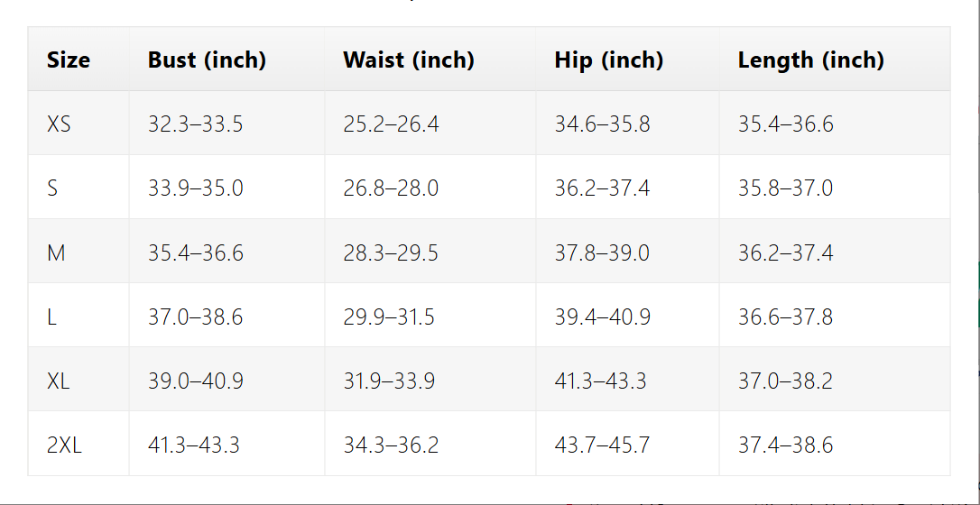The width and height of the screenshot is (980, 505).
Task: Click L waist value 29.9–31.5
Action: (389, 317)
